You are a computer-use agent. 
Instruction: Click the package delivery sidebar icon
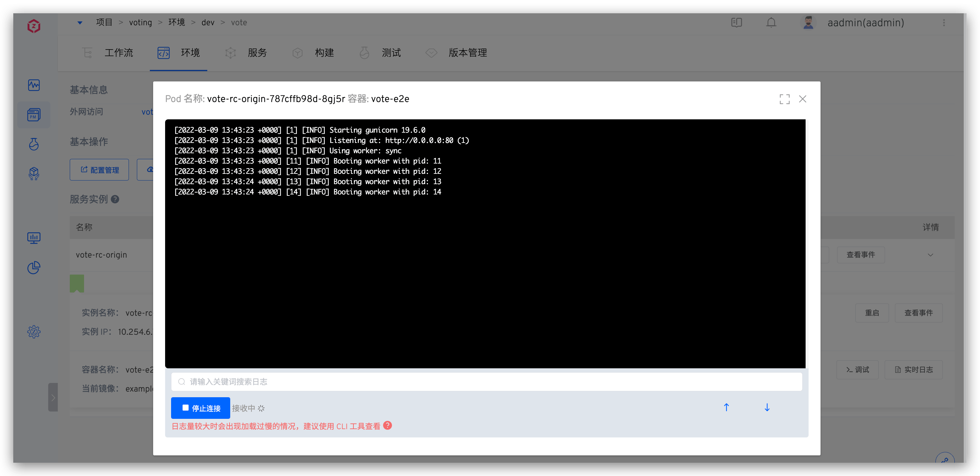pos(34,174)
